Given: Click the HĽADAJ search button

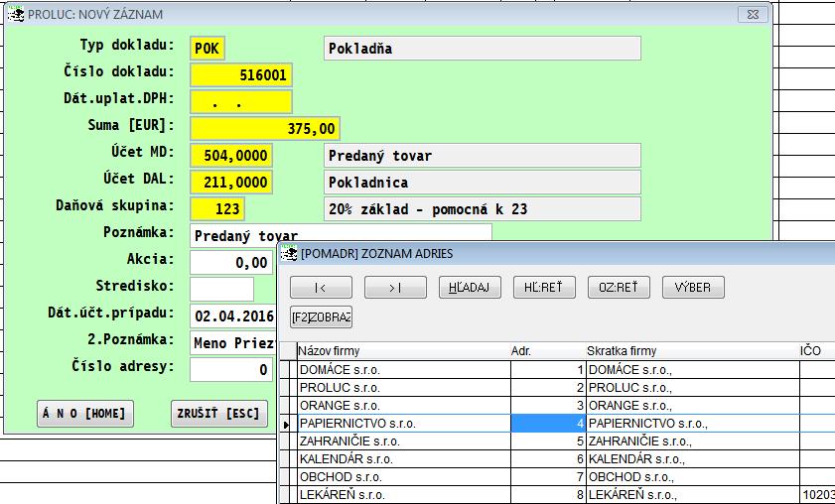Looking at the screenshot, I should point(470,288).
